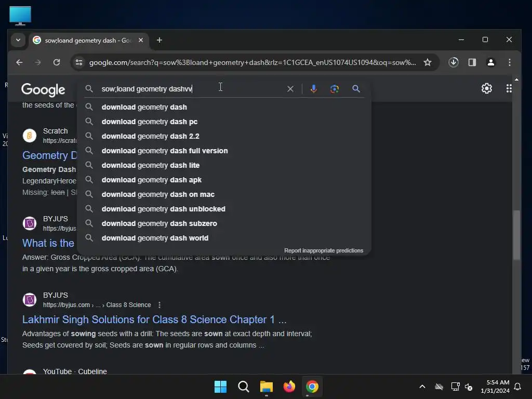Click the cloud sync tray icon
The height and width of the screenshot is (399, 532).
pos(439,387)
